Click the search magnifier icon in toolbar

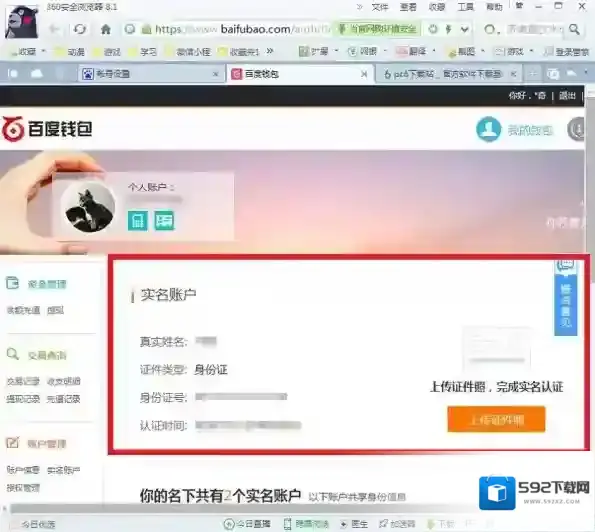(x=575, y=29)
